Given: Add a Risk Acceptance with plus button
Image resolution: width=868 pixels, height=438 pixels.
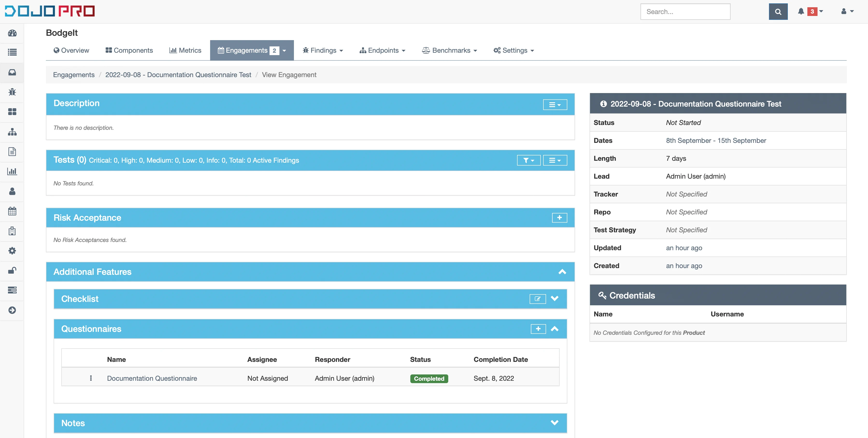Looking at the screenshot, I should point(559,218).
